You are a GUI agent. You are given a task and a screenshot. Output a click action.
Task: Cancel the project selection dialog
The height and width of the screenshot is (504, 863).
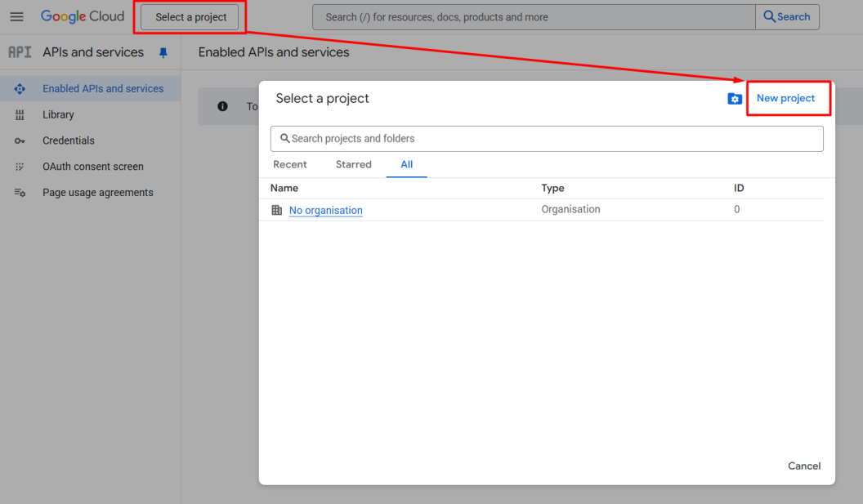[804, 466]
